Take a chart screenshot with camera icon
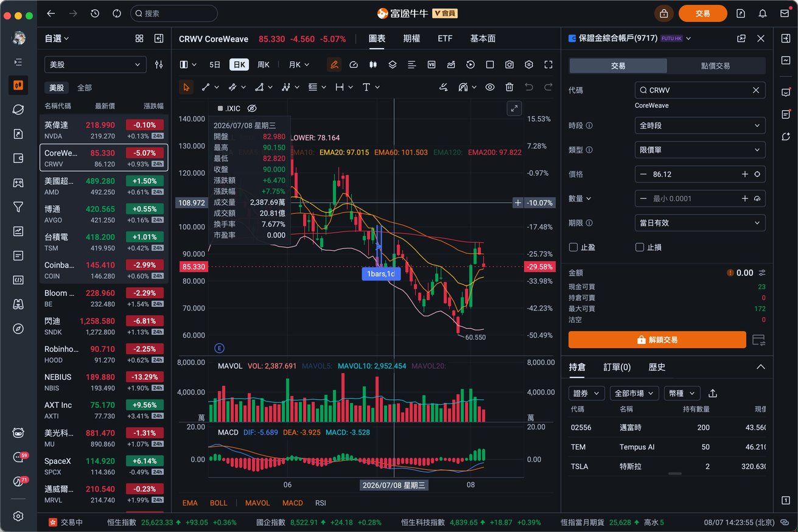The width and height of the screenshot is (798, 532). [509, 65]
